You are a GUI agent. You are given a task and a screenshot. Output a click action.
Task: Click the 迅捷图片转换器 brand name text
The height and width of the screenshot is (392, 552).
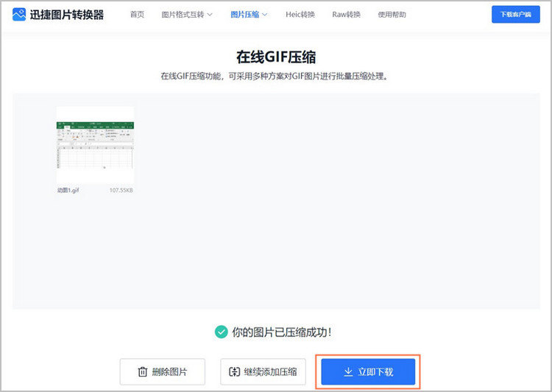67,15
